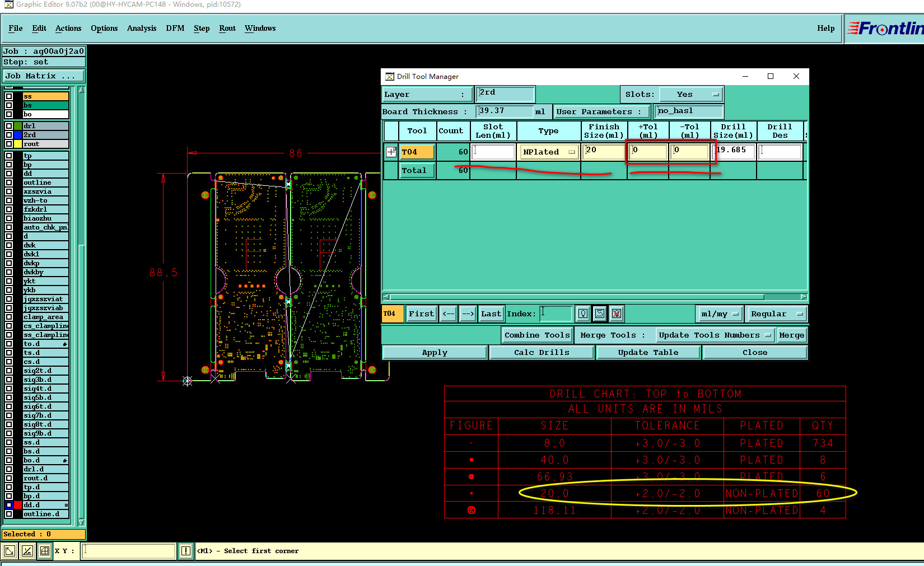Click the grid window icon next to XY
Image resolution: width=924 pixels, height=566 pixels.
click(45, 551)
